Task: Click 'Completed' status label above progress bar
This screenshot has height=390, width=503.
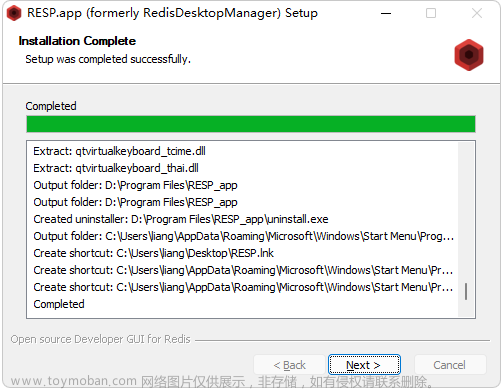Action: (51, 106)
